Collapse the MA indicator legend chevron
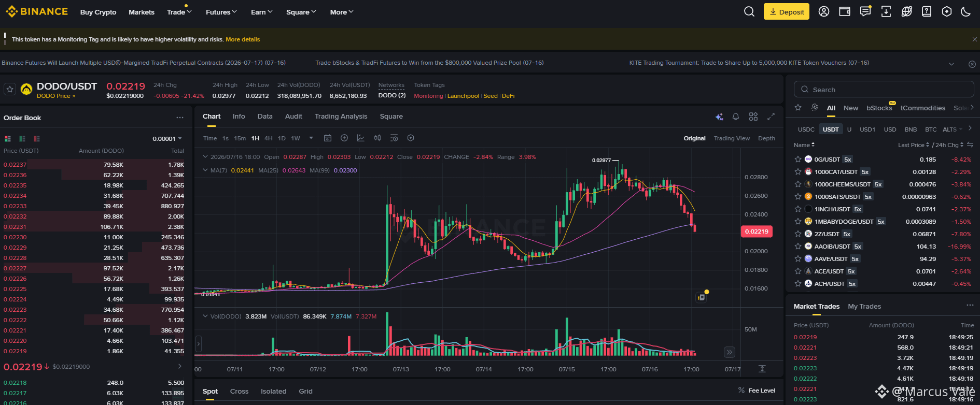This screenshot has width=980, height=405. (205, 170)
